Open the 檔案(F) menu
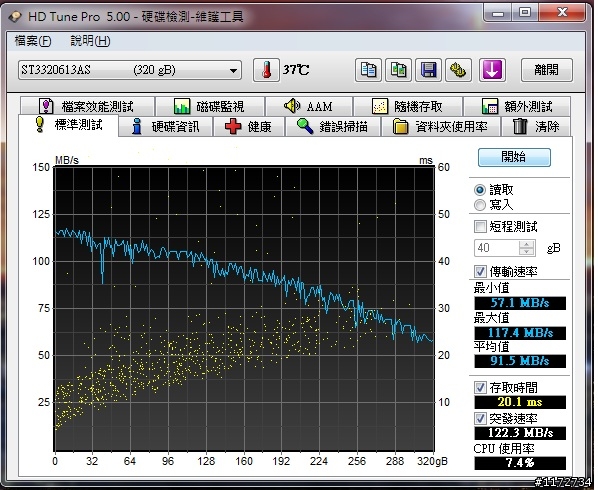This screenshot has width=598, height=490. point(32,41)
